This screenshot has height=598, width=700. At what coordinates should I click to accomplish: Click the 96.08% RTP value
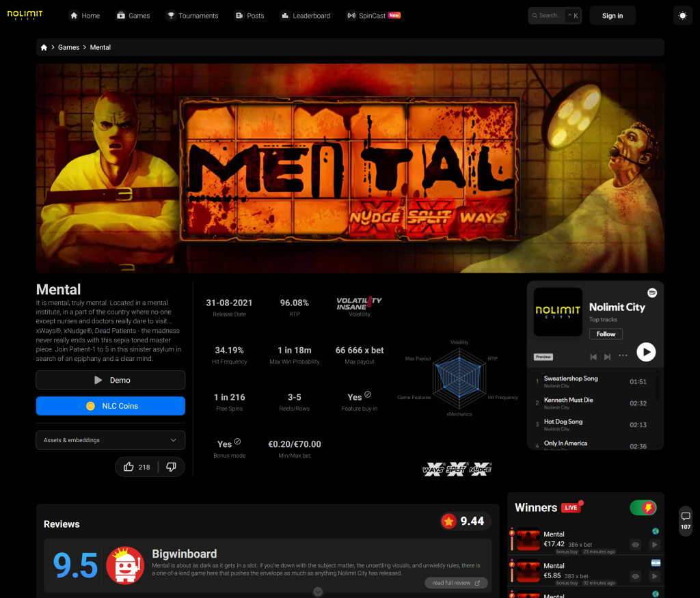tap(294, 303)
